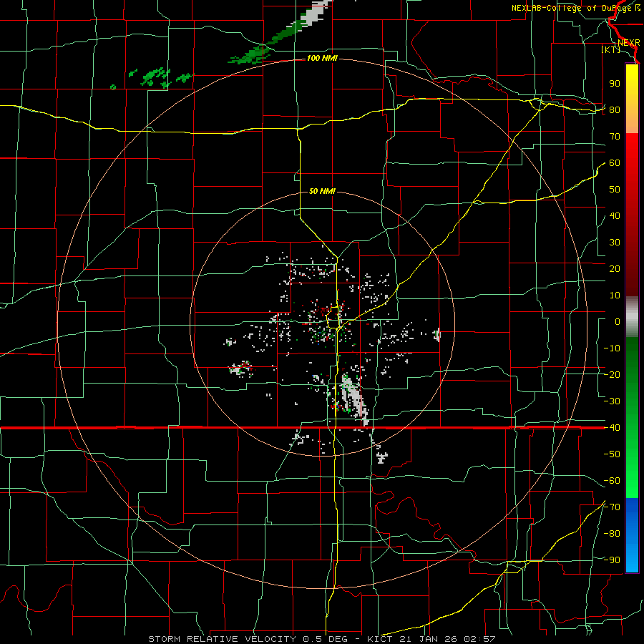Click the "50 NMI" range ring label
The image size is (644, 644).
pyautogui.click(x=322, y=191)
